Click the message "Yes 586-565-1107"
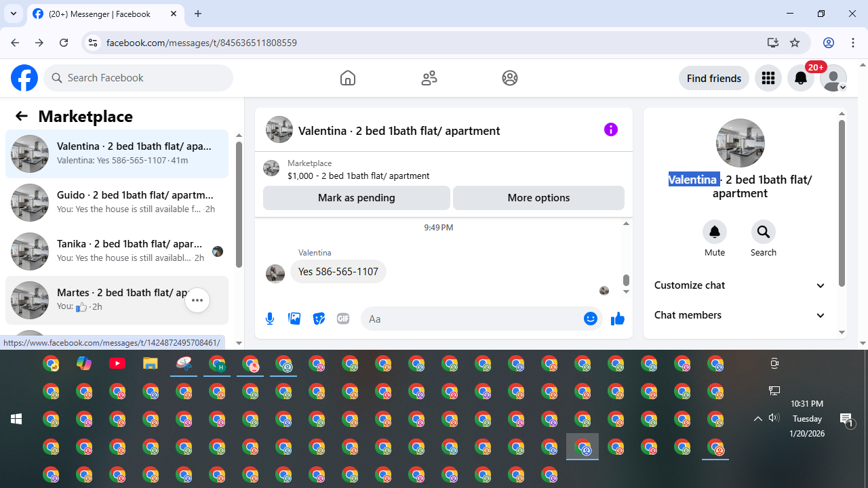 [338, 272]
